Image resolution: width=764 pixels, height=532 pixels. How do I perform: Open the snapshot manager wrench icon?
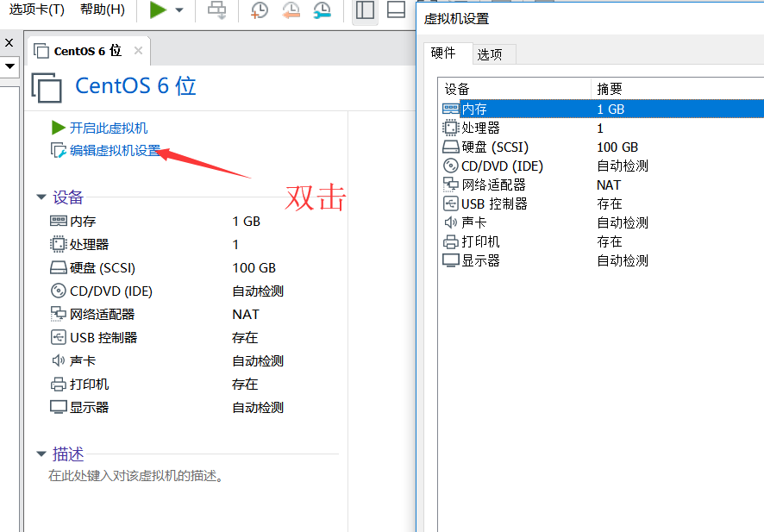pyautogui.click(x=322, y=10)
